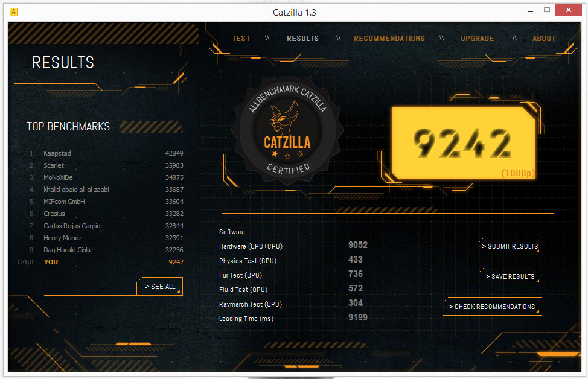The height and width of the screenshot is (379, 588).
Task: Click the YOU ranking row
Action: coord(100,262)
